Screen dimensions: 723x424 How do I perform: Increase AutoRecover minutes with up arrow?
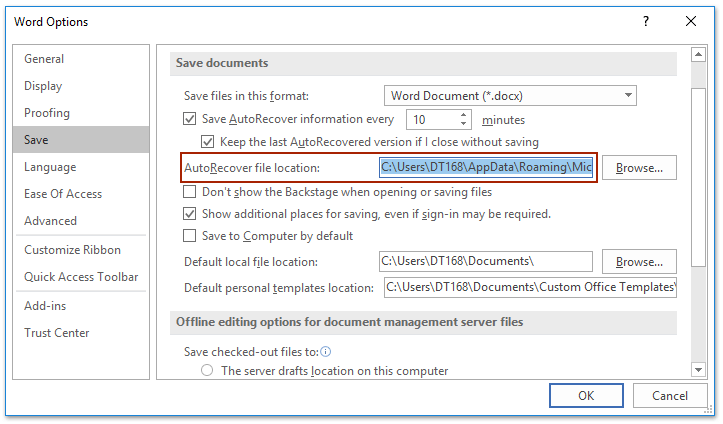coord(464,114)
